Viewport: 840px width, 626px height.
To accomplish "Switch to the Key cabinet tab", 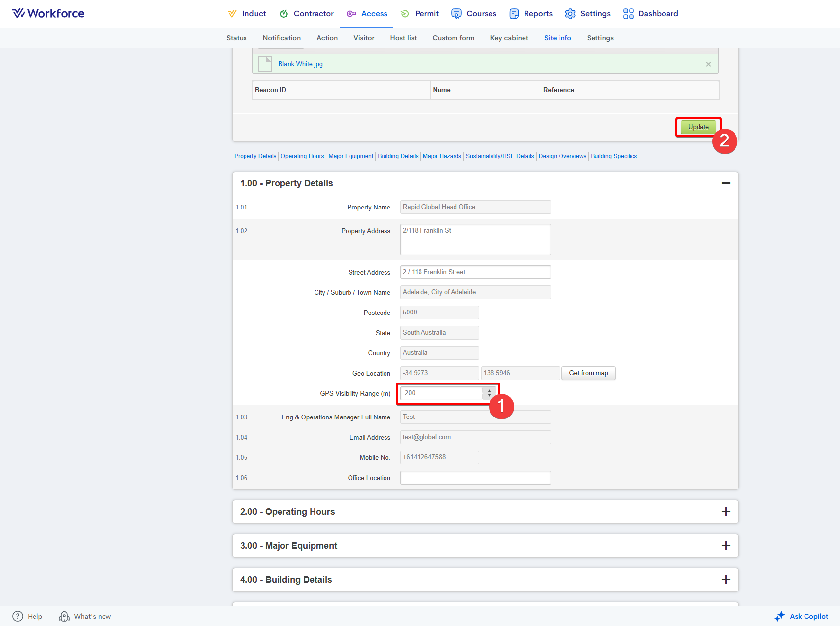I will coord(509,38).
